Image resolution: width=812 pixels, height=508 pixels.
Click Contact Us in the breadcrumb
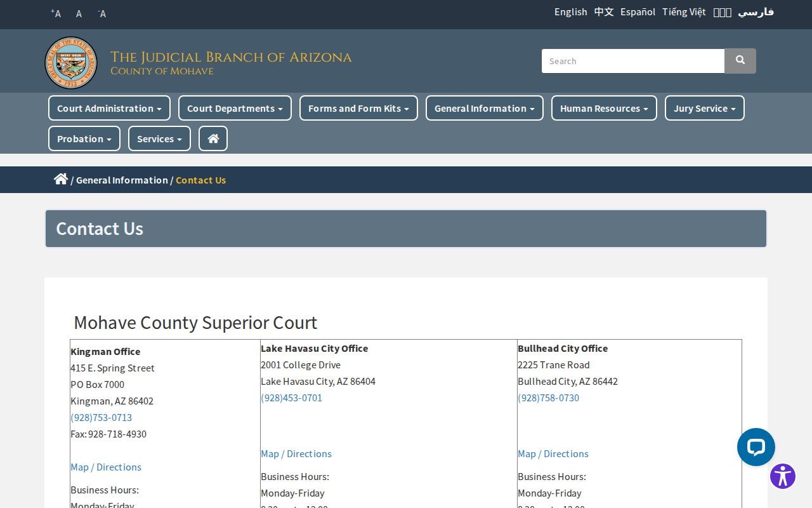201,180
